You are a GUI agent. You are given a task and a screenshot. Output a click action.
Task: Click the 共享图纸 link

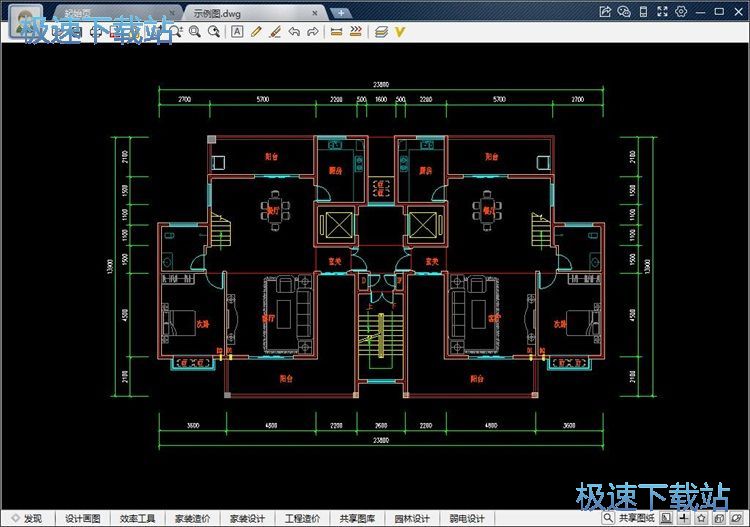click(x=637, y=518)
